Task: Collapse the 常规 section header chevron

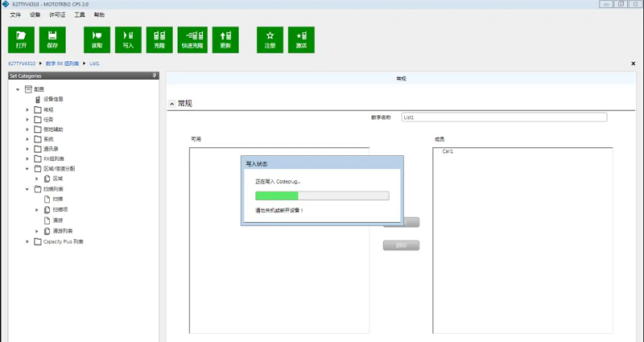Action: [x=172, y=104]
